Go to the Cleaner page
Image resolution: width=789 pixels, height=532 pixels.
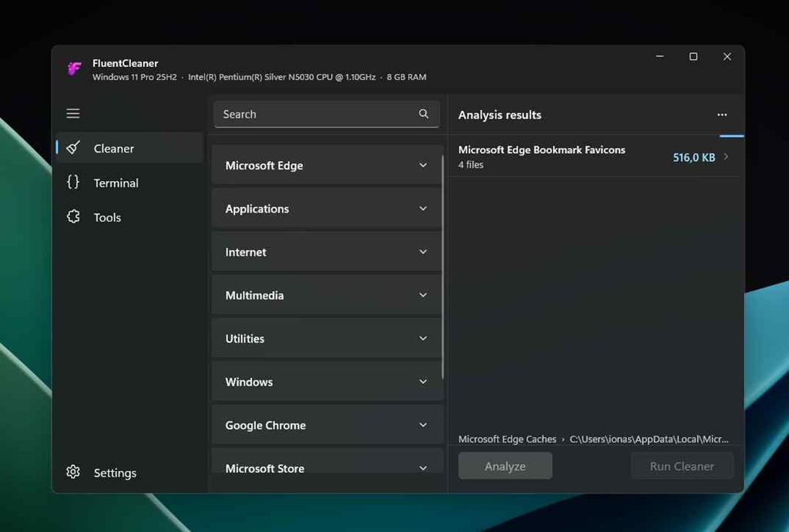pyautogui.click(x=129, y=148)
